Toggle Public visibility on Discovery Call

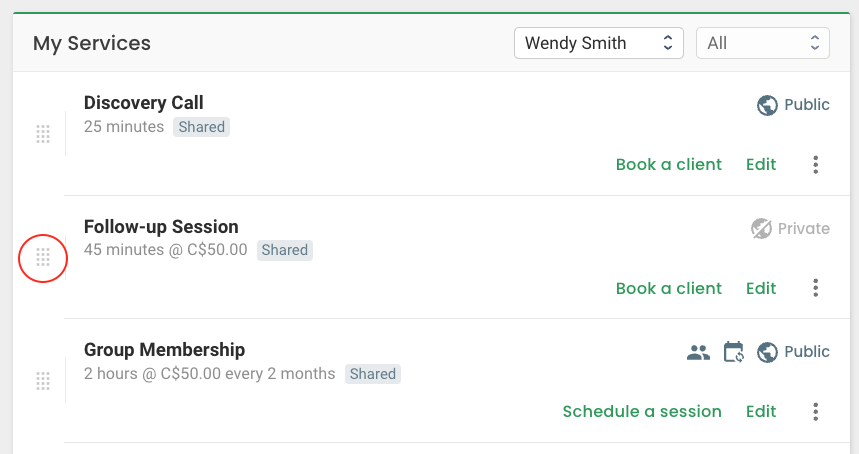(x=793, y=105)
